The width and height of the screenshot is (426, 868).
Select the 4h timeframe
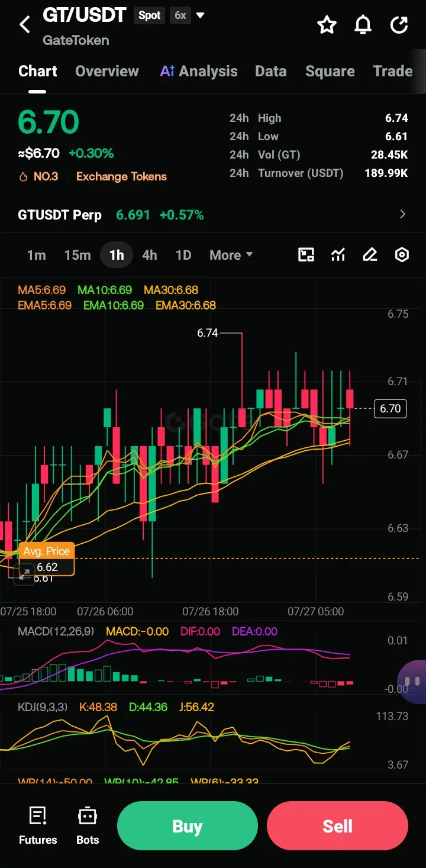[x=150, y=255]
